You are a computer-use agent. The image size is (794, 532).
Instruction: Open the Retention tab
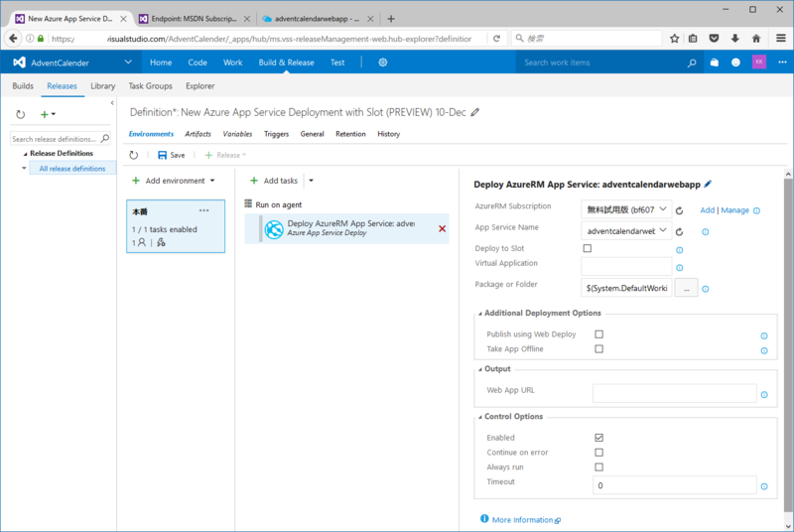pyautogui.click(x=350, y=134)
